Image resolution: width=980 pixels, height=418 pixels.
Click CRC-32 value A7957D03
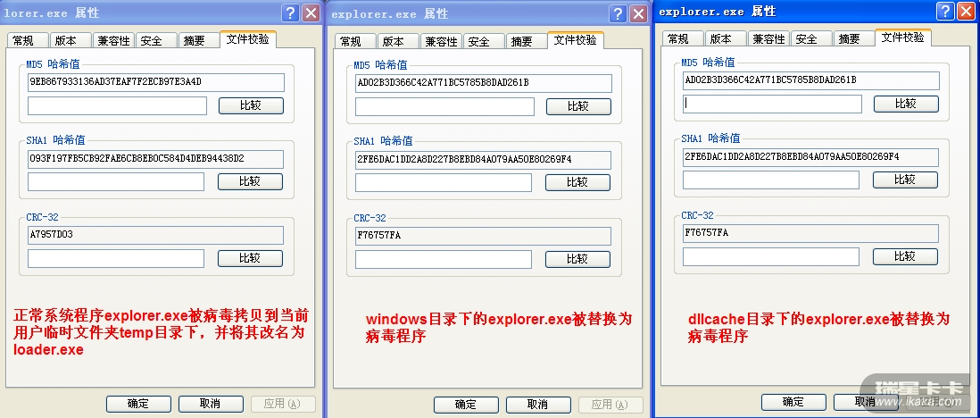155,236
